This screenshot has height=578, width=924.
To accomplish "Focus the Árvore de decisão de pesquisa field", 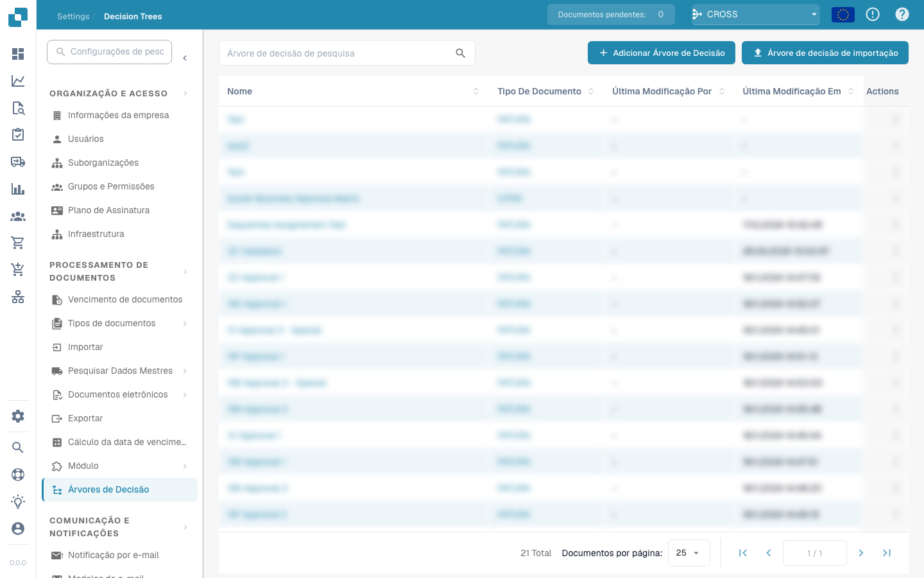I will (x=347, y=53).
